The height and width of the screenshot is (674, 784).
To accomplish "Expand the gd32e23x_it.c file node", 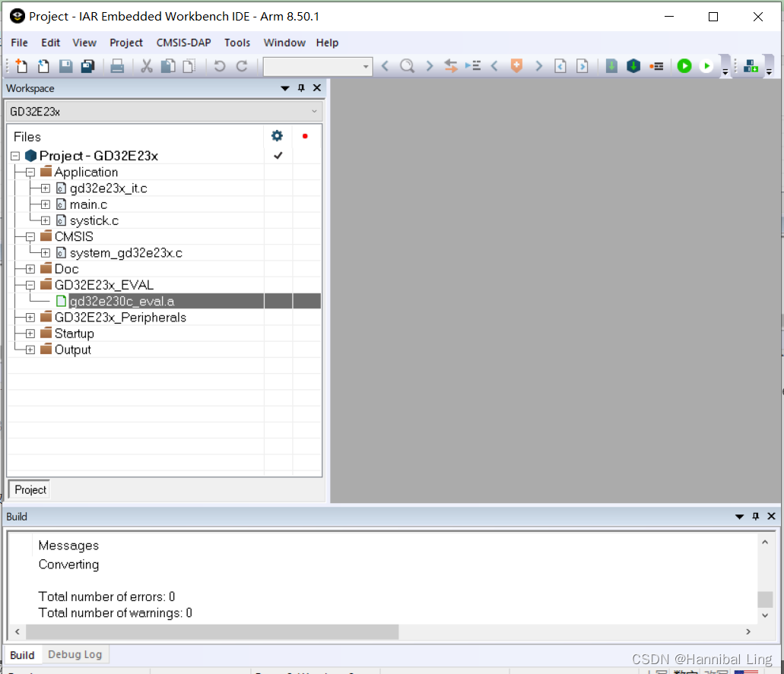I will [46, 188].
